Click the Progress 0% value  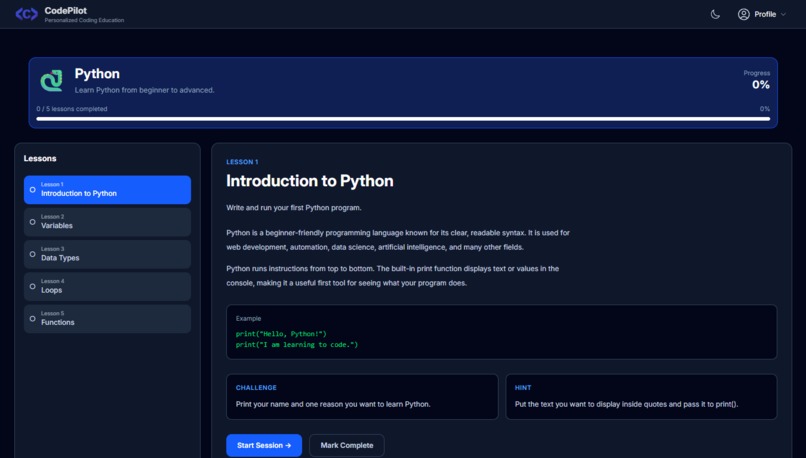[x=761, y=85]
